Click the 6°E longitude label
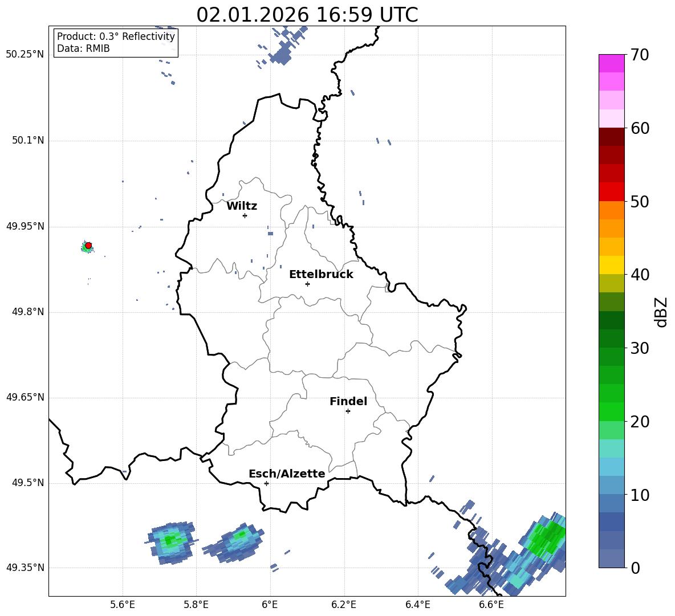This screenshot has height=616, width=675. coord(270,605)
